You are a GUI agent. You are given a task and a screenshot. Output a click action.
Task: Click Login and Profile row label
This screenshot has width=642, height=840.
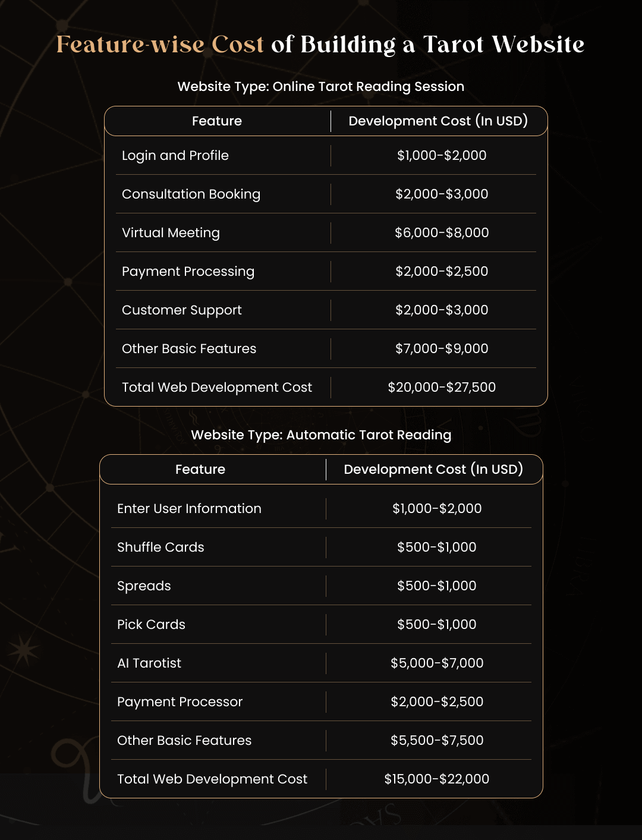pos(175,155)
